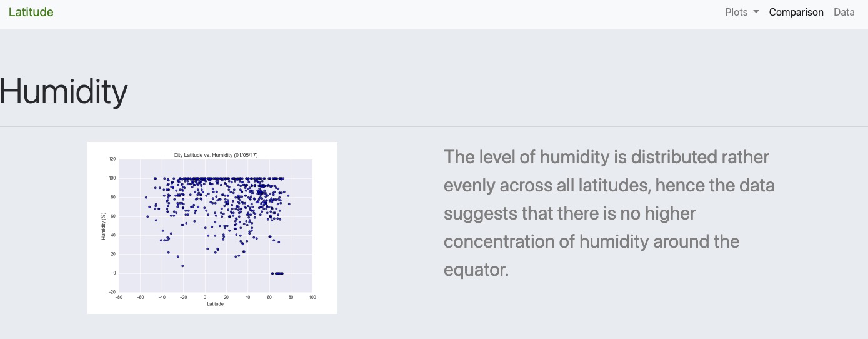
Task: Click the divider line below the Humidity heading
Action: point(434,126)
